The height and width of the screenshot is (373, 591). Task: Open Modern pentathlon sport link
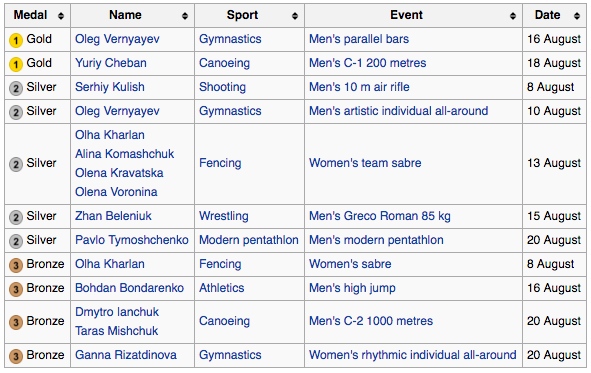click(x=249, y=240)
